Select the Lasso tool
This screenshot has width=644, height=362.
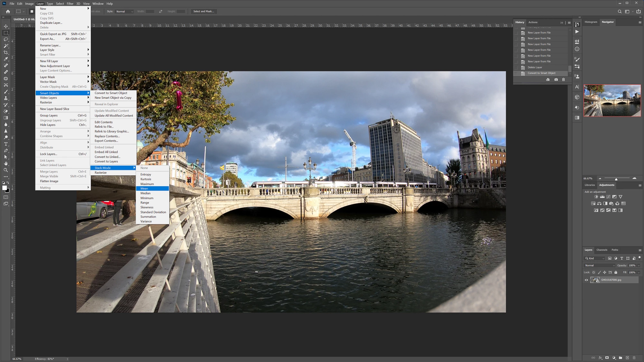pos(6,39)
